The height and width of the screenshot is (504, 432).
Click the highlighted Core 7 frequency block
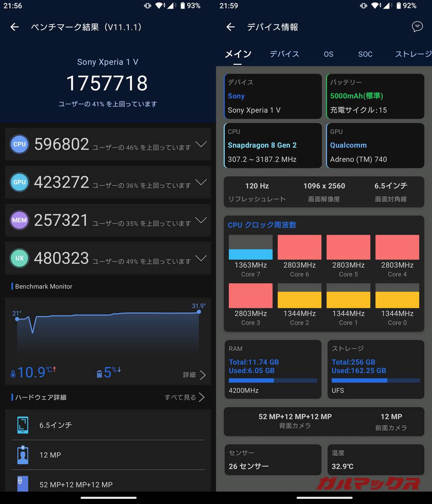point(251,247)
